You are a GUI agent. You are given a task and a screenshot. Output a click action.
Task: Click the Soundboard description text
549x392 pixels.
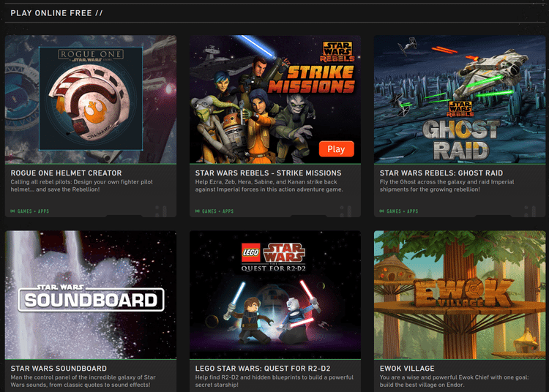(x=83, y=381)
